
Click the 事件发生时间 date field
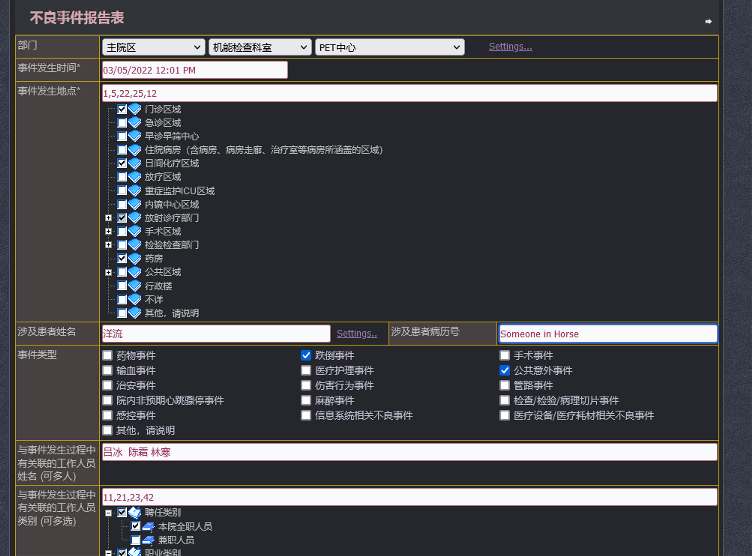pos(194,70)
